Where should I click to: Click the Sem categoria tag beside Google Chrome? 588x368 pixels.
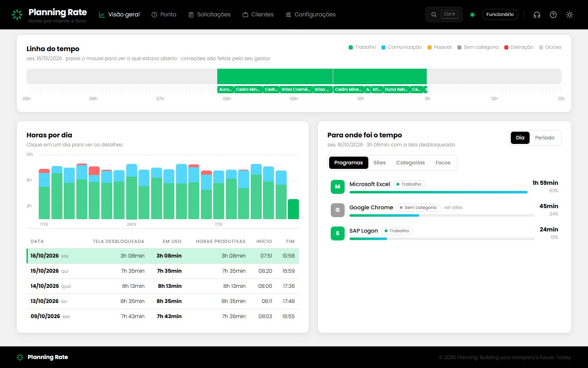click(418, 208)
